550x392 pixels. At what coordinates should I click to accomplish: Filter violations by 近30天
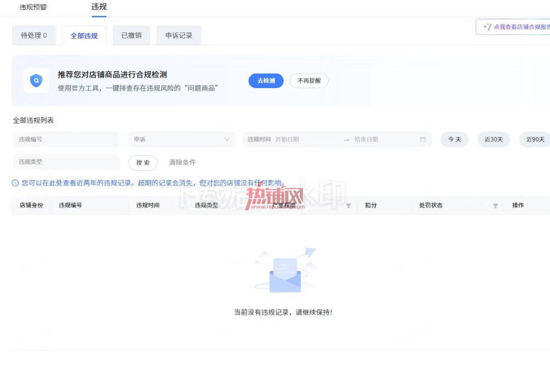(493, 139)
